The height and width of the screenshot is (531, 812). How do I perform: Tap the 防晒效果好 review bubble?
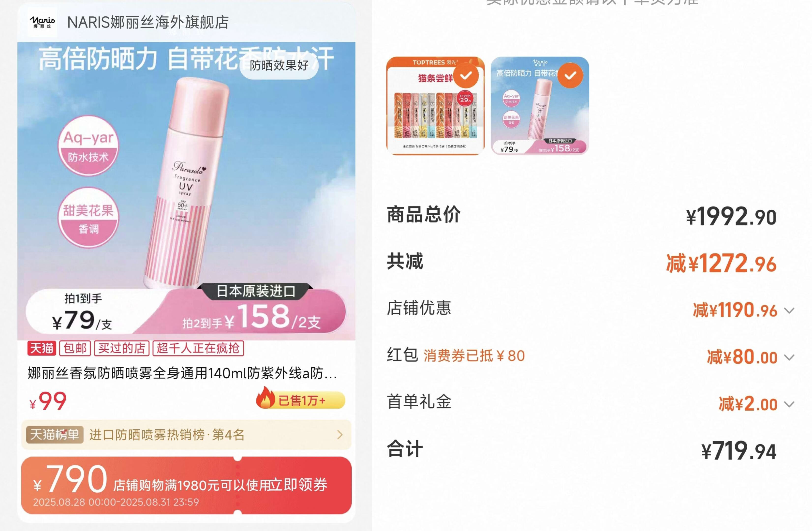pyautogui.click(x=279, y=65)
